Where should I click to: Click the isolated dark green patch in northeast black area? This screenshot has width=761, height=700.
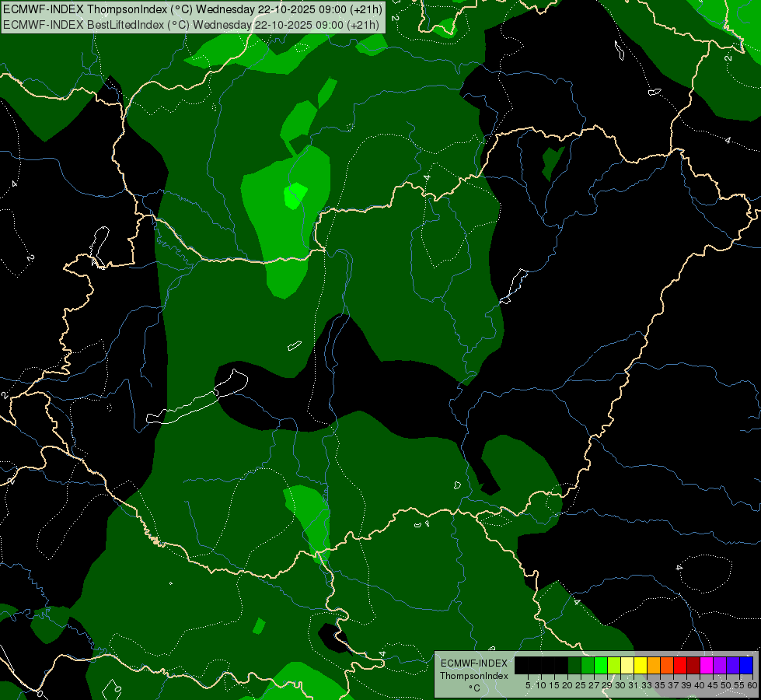(553, 163)
